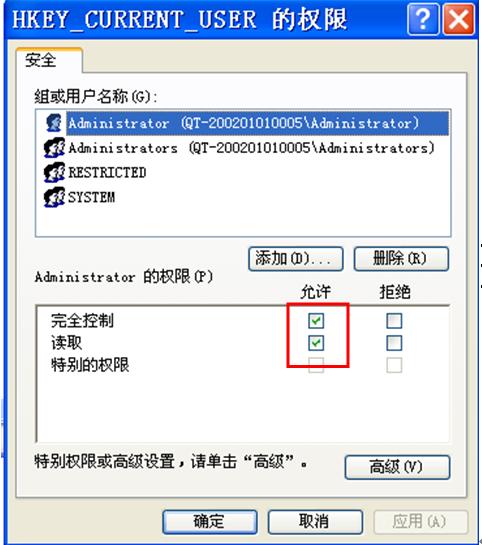This screenshot has height=545, width=482.
Task: Check Deny for 读取 (Read)
Action: [394, 343]
